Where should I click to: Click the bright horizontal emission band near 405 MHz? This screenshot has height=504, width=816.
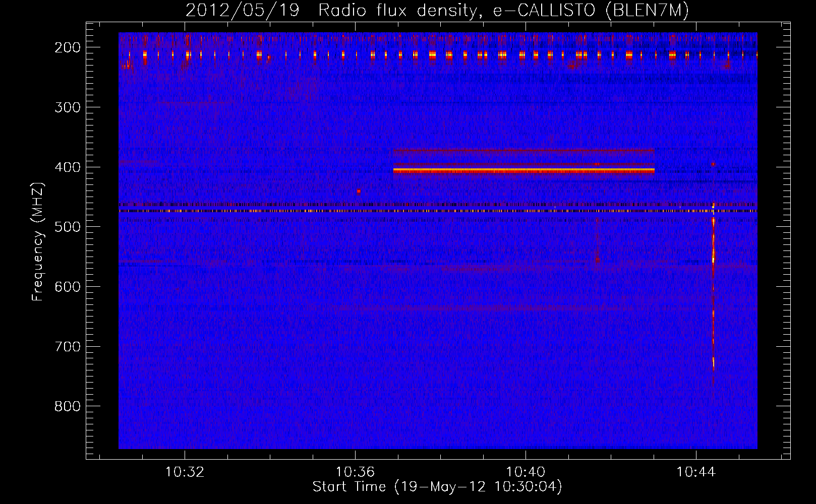click(x=523, y=171)
